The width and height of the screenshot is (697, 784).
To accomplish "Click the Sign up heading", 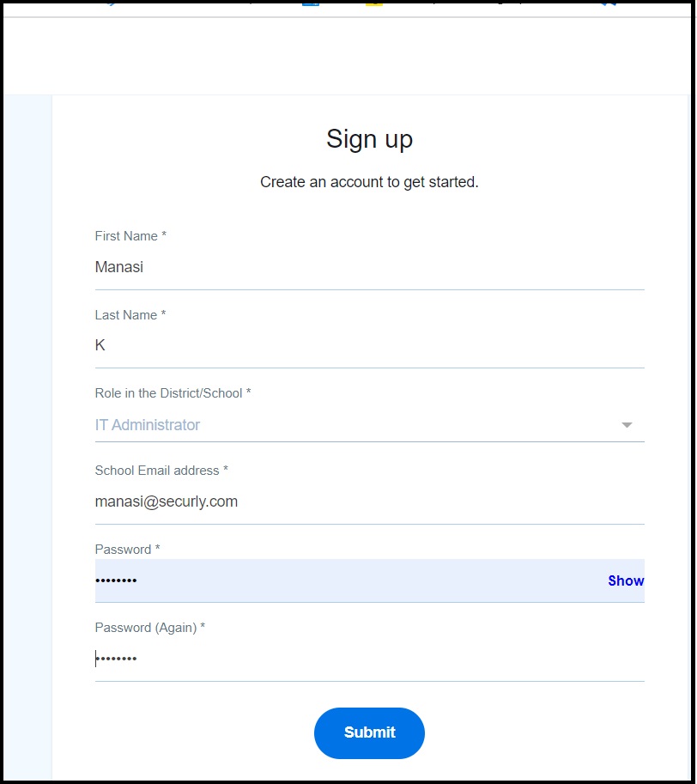I will point(369,139).
